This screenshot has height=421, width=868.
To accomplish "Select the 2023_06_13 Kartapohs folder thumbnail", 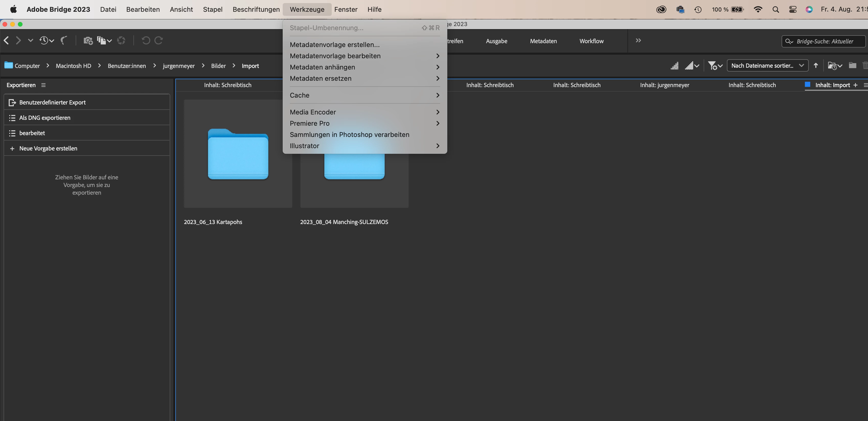I will pyautogui.click(x=238, y=154).
